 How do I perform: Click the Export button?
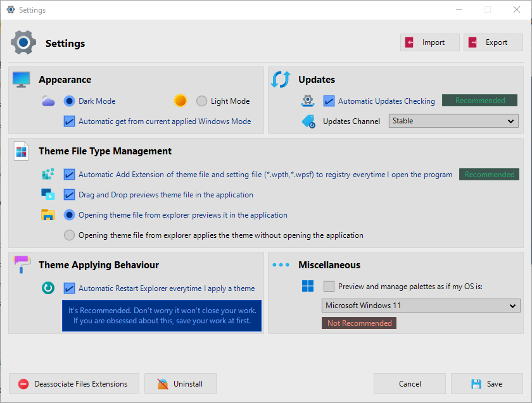coord(493,42)
